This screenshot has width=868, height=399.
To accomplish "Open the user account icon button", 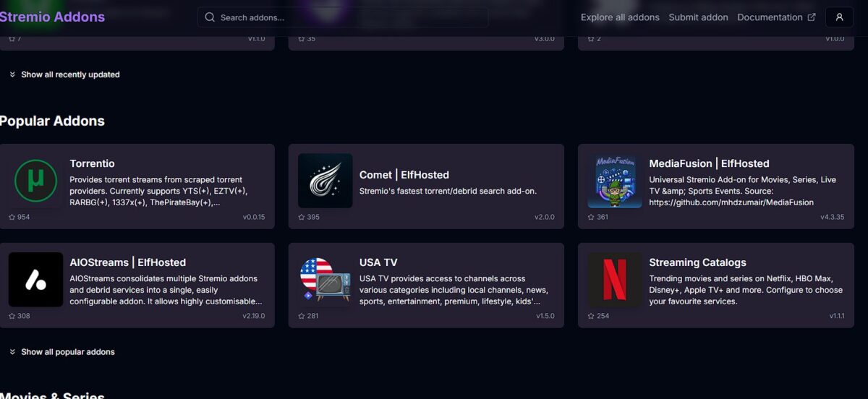I will pyautogui.click(x=839, y=17).
